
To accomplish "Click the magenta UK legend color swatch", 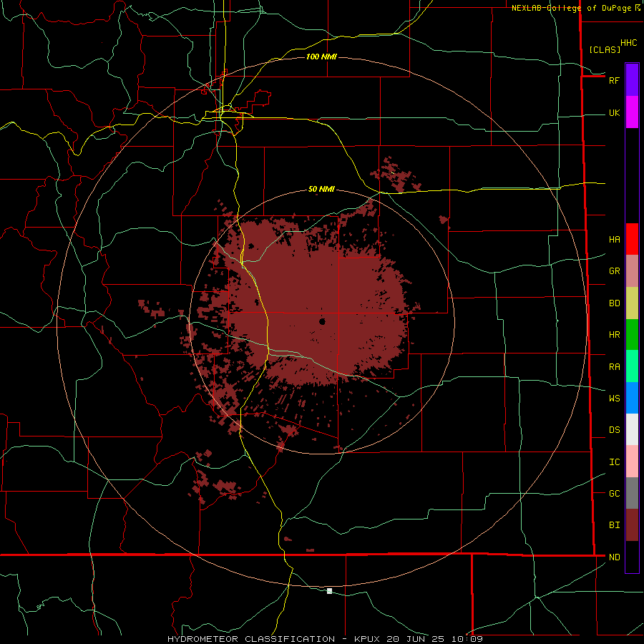I will 632,112.
